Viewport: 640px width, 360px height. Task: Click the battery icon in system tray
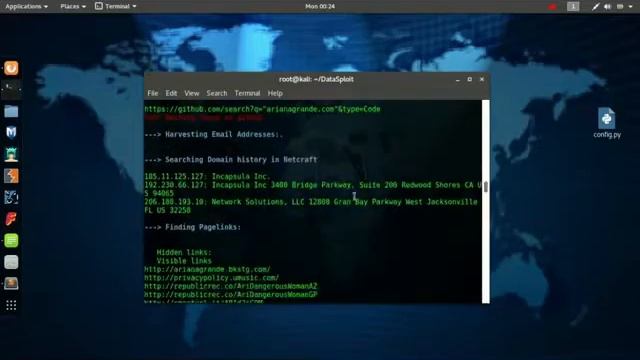(x=620, y=7)
